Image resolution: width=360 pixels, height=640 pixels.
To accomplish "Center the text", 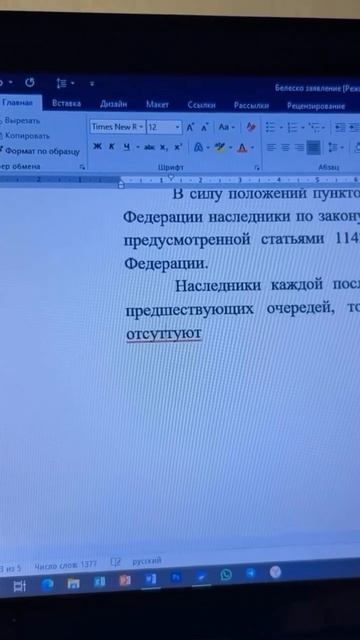I will [286, 147].
